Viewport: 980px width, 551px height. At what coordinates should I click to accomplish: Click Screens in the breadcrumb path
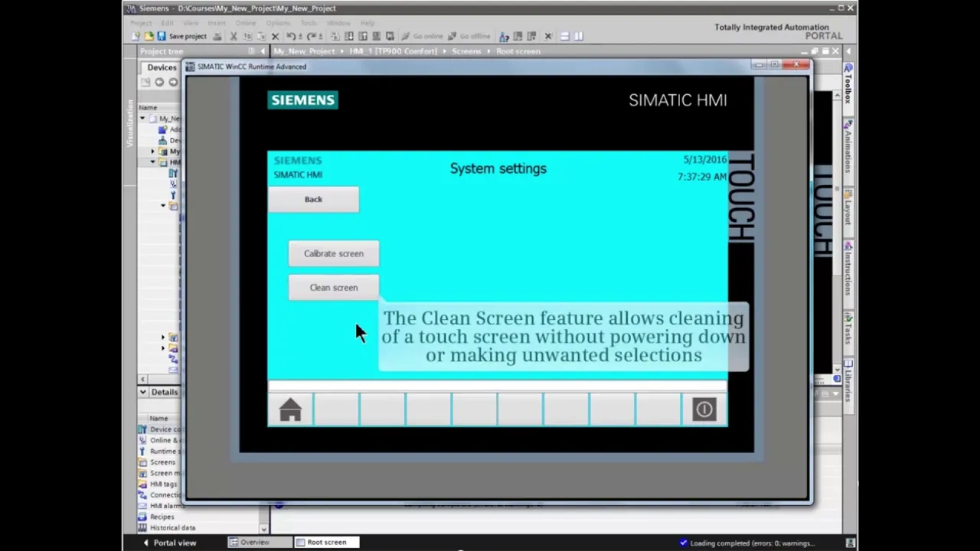466,51
